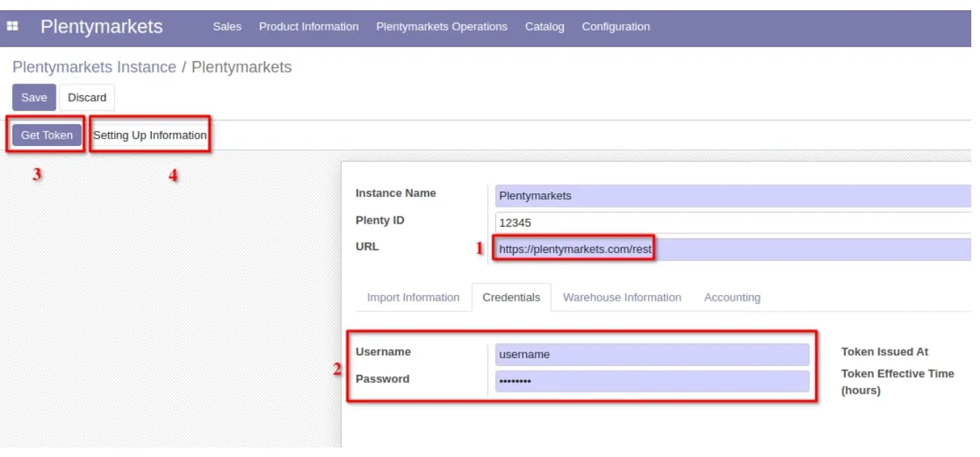
Task: Focus the Password input field
Action: click(x=652, y=381)
